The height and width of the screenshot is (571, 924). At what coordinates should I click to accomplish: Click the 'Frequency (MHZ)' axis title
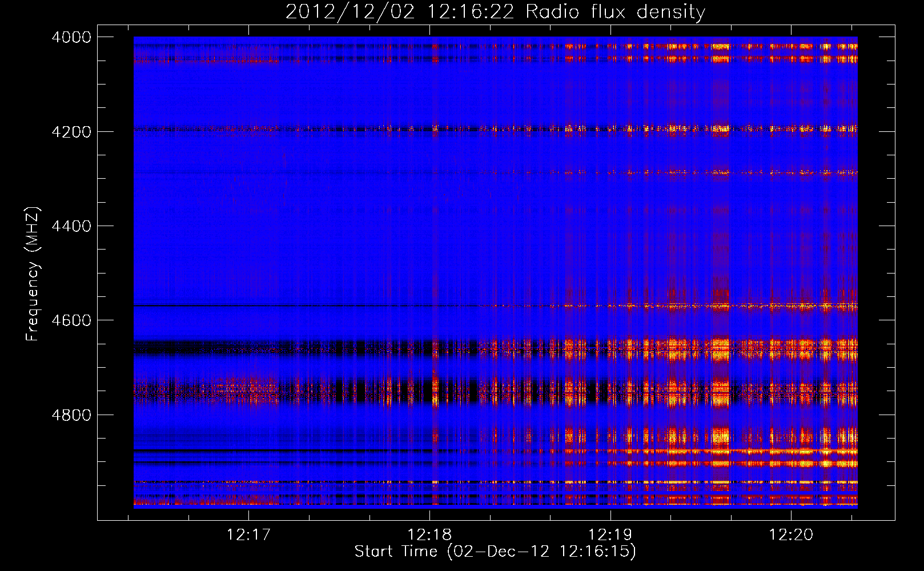(33, 274)
